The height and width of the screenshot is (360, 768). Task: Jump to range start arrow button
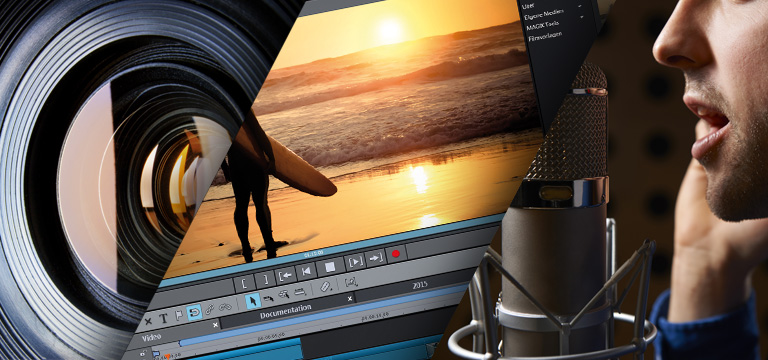(285, 275)
